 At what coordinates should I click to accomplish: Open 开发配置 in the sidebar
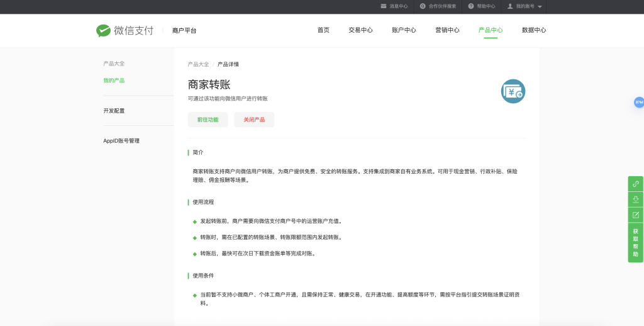(x=114, y=111)
